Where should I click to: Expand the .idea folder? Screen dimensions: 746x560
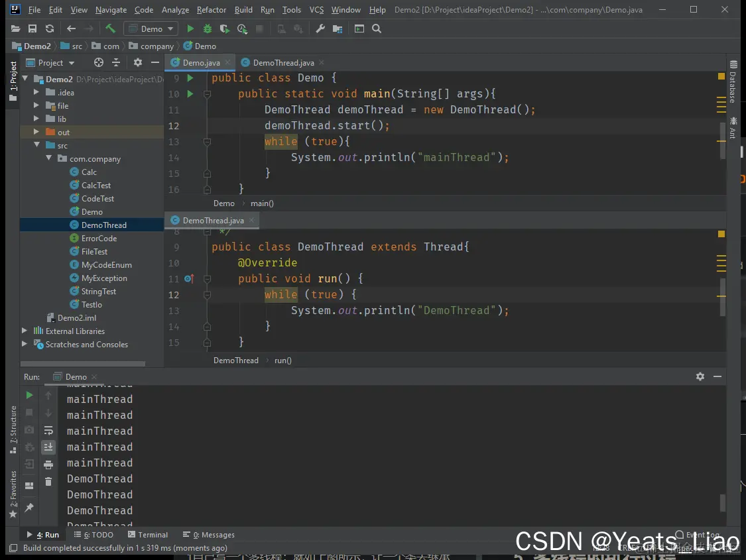tap(36, 92)
